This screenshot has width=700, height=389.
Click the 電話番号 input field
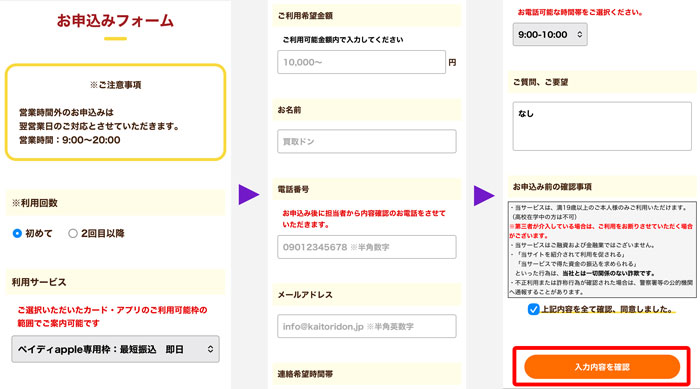(x=367, y=247)
